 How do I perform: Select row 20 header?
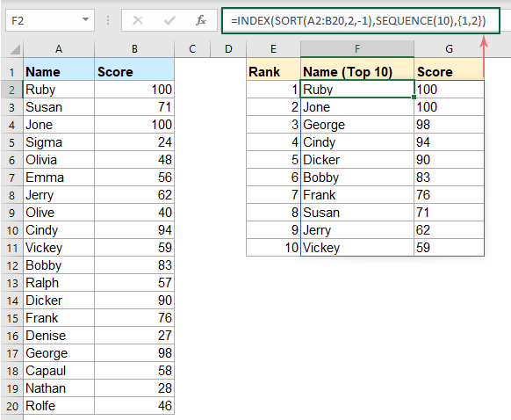pos(11,406)
